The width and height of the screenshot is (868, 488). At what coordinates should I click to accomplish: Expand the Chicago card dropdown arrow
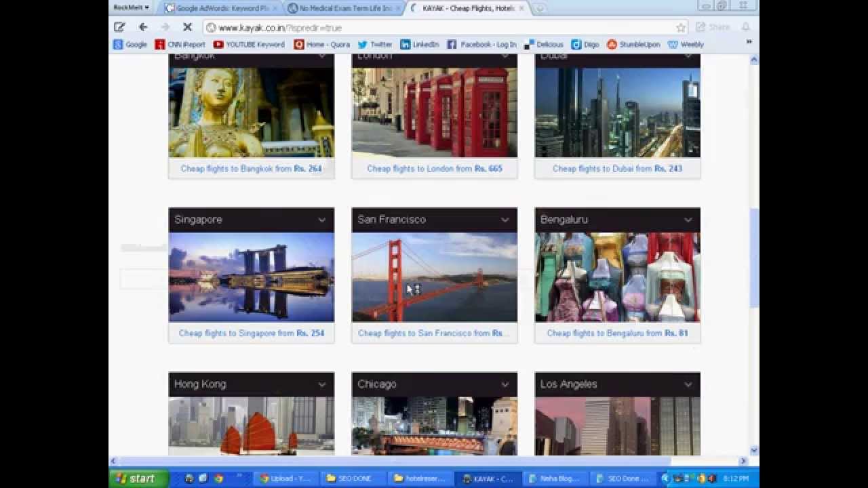coord(505,384)
